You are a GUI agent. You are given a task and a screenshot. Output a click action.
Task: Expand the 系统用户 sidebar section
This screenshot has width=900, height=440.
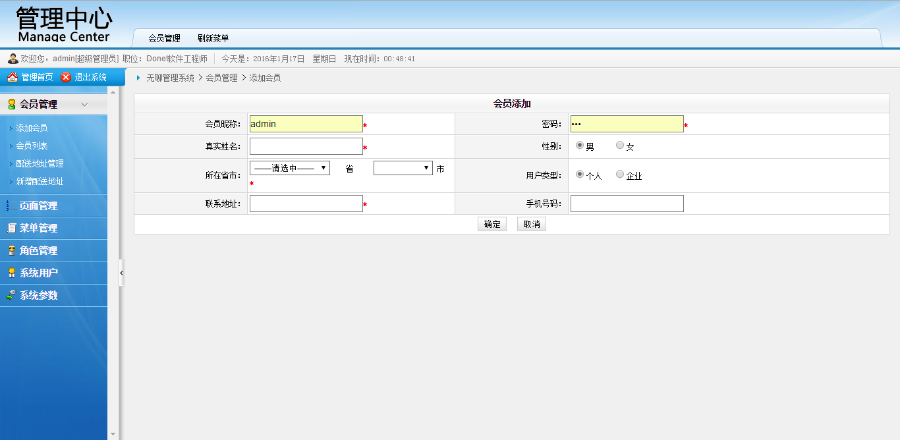coord(53,273)
